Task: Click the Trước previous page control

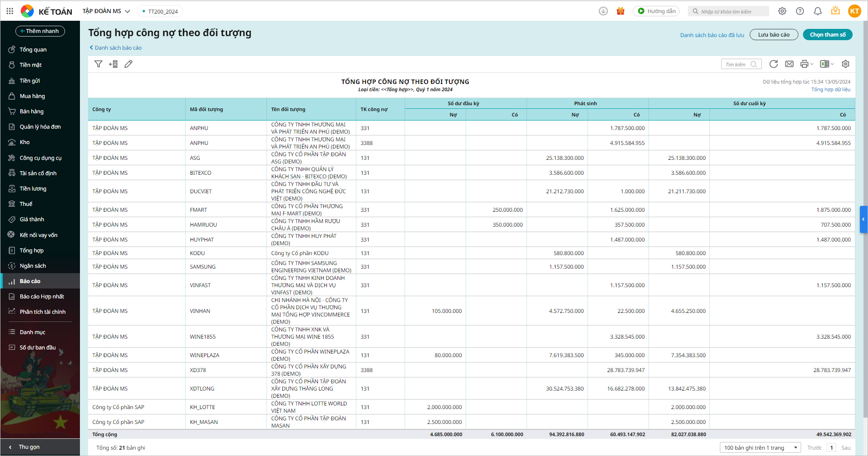Action: 815,448
